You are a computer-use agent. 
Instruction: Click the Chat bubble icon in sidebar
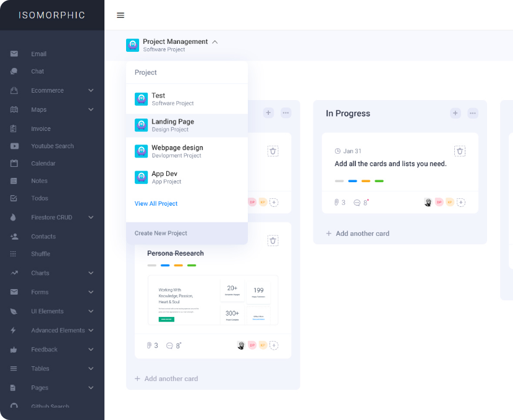(14, 71)
